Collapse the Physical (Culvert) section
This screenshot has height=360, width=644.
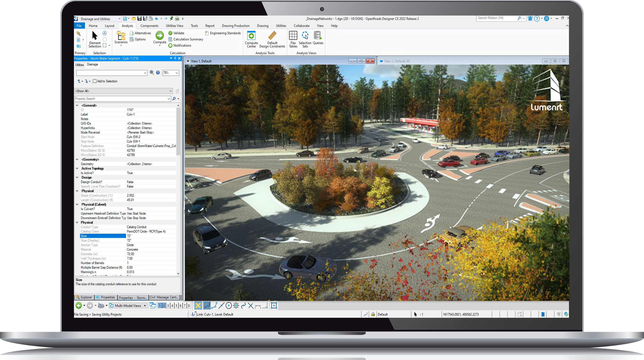tap(77, 204)
